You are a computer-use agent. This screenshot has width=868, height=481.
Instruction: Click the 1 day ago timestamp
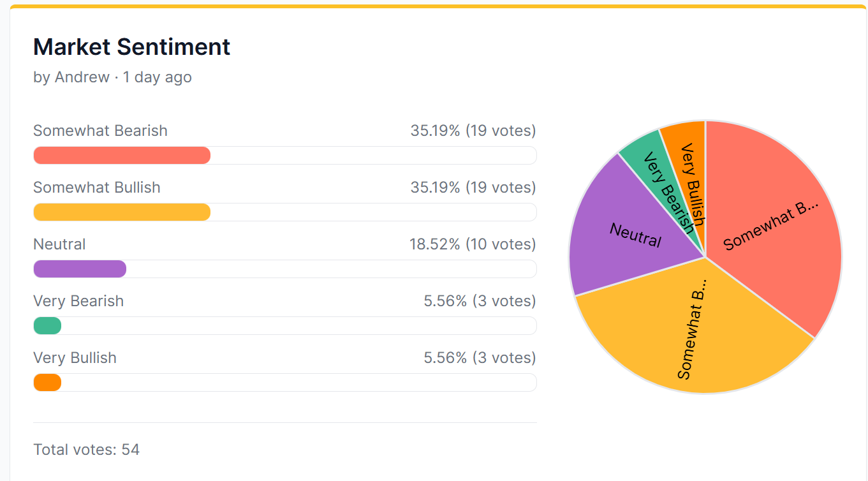coord(158,77)
